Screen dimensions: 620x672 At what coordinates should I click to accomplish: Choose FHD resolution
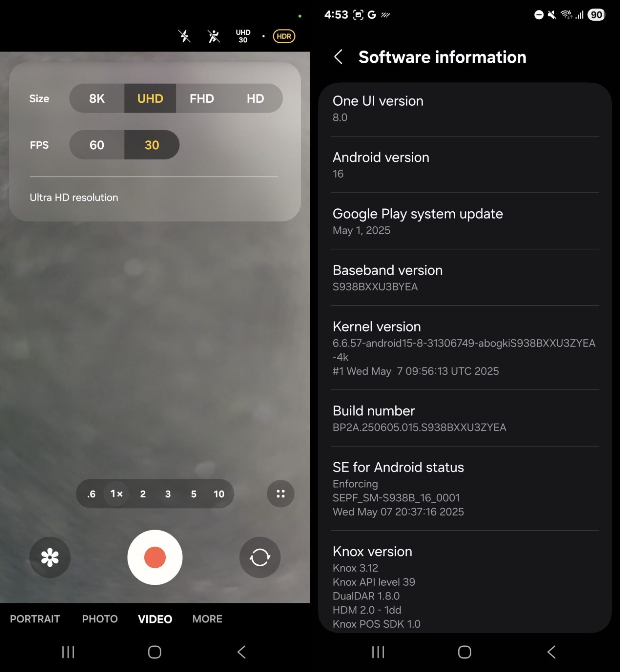202,98
